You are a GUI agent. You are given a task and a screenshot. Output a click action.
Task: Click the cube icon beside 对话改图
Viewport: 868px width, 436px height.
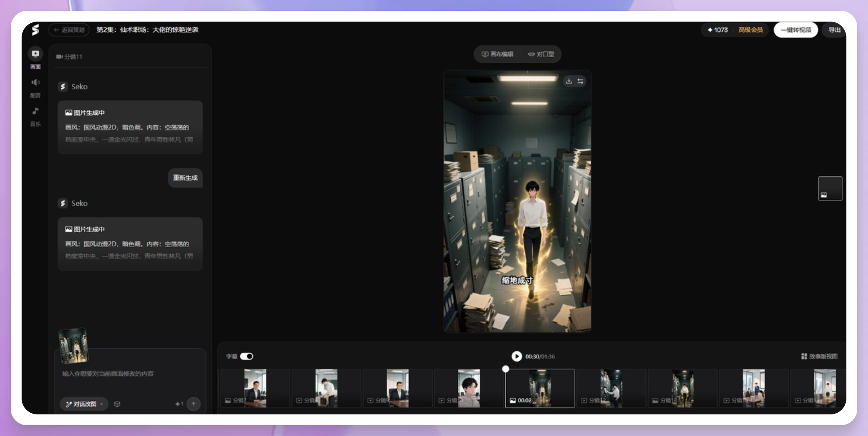point(117,404)
